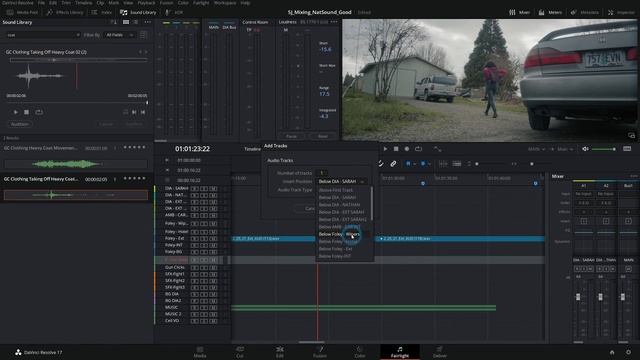Choose Below Foley - Ext option
Image resolution: width=640 pixels, height=360 pixels.
(336, 249)
